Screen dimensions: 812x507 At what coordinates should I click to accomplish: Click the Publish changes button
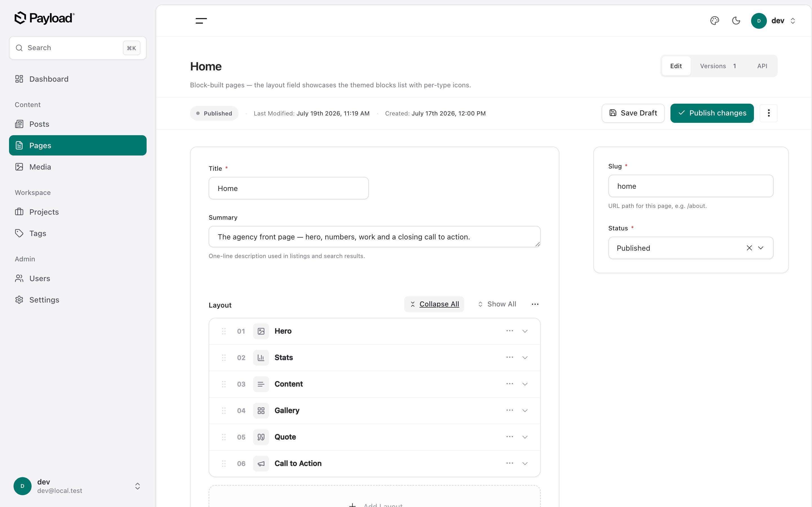tap(712, 113)
